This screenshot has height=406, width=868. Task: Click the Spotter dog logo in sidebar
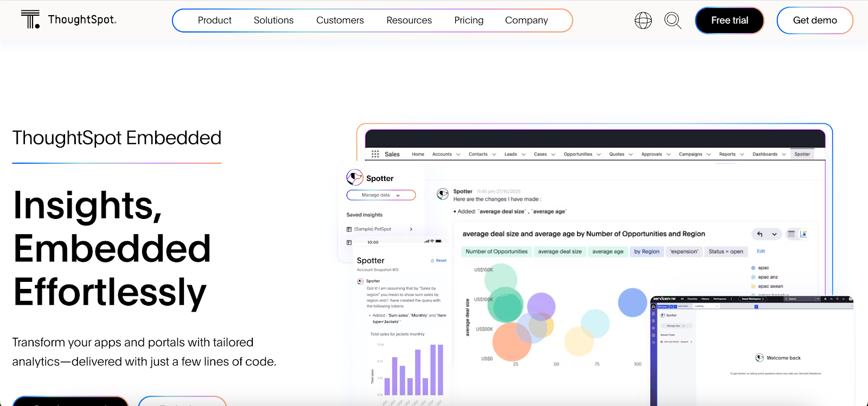355,177
